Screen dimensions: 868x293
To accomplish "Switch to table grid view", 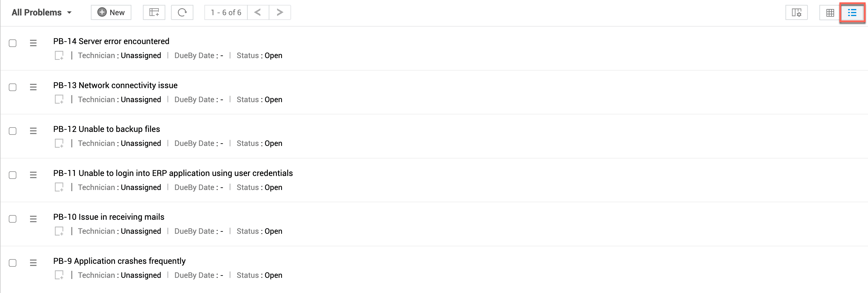I will [x=830, y=13].
